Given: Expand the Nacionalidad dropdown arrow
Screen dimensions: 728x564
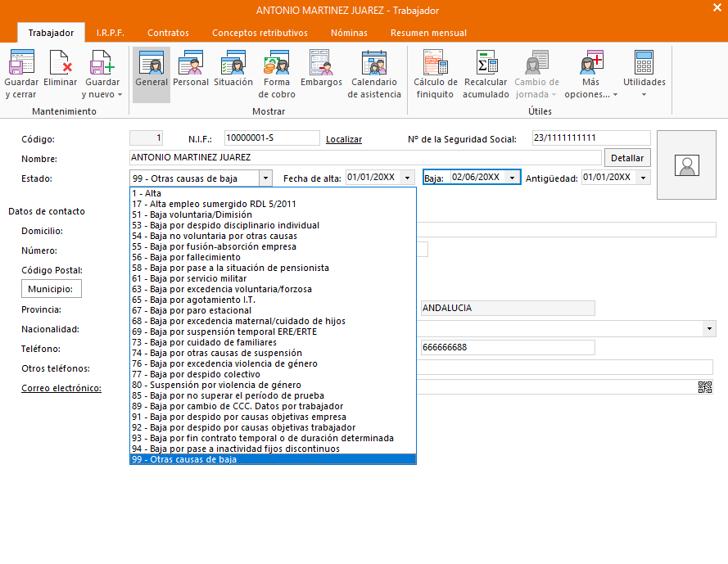Looking at the screenshot, I should (x=709, y=328).
